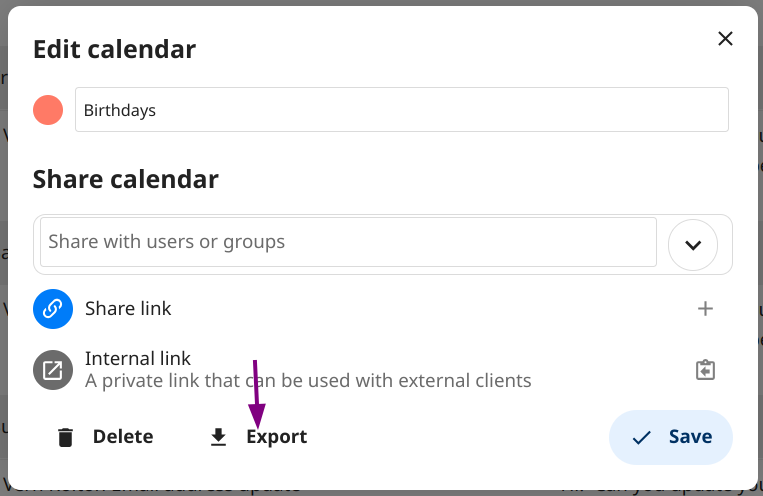Click the trash can icon beside Delete
Image resolution: width=763 pixels, height=496 pixels.
pyautogui.click(x=65, y=437)
